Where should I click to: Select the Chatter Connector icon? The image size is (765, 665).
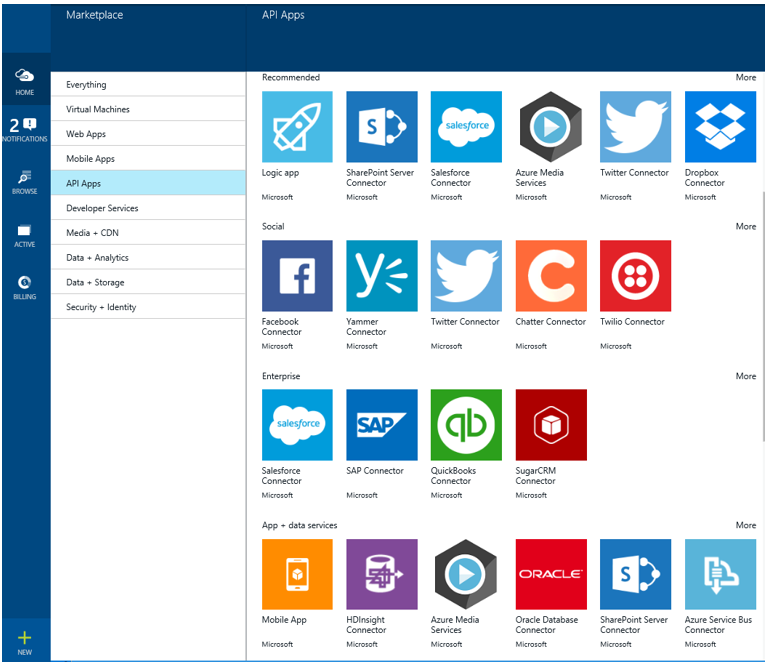551,276
